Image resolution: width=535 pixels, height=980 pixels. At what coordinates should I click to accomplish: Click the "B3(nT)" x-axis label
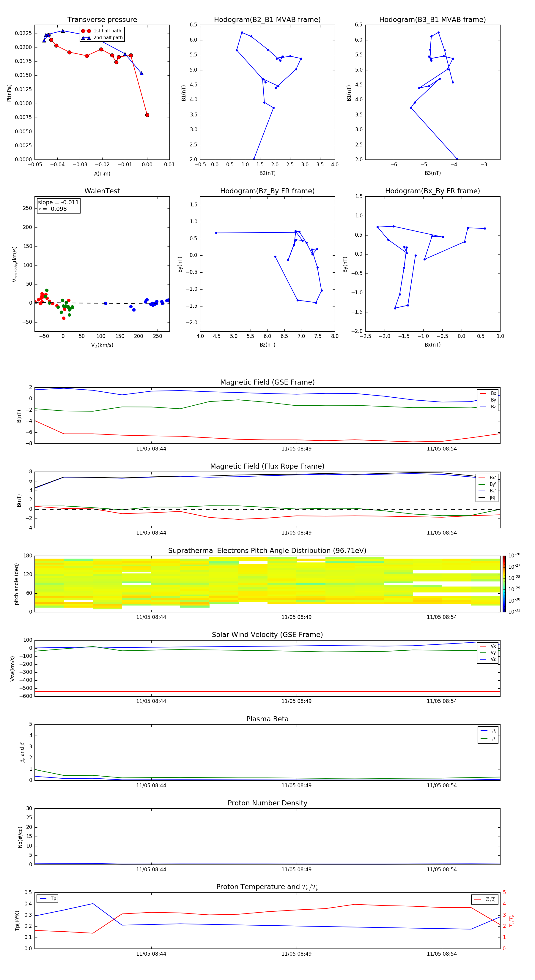432,173
